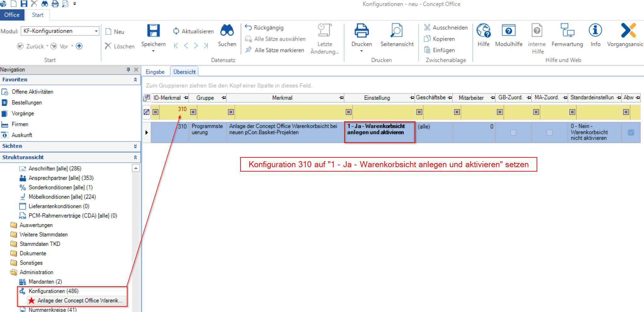Switch to Übersicht tab

click(x=184, y=72)
